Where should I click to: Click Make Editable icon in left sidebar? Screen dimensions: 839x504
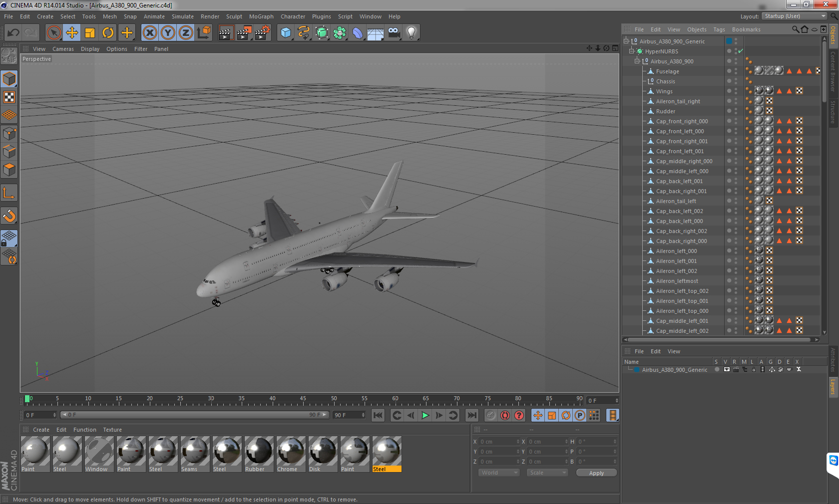pos(9,56)
